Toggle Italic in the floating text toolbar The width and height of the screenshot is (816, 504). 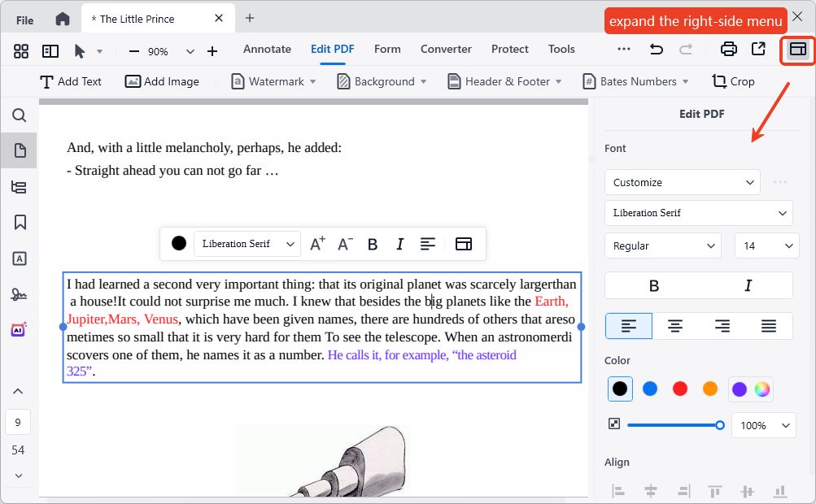point(399,243)
